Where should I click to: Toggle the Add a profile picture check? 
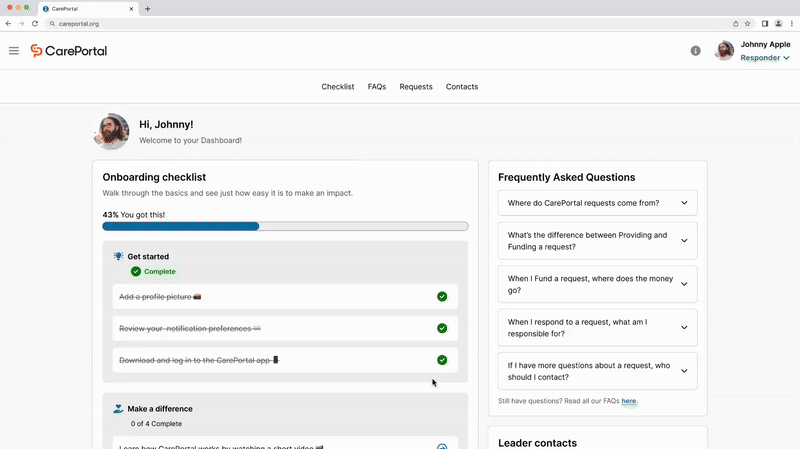tap(442, 296)
